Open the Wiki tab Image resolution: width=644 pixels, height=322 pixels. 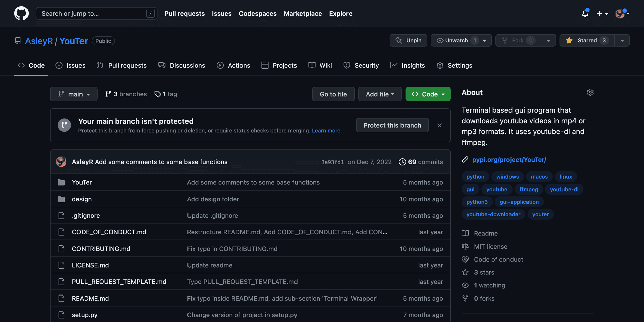(x=320, y=65)
